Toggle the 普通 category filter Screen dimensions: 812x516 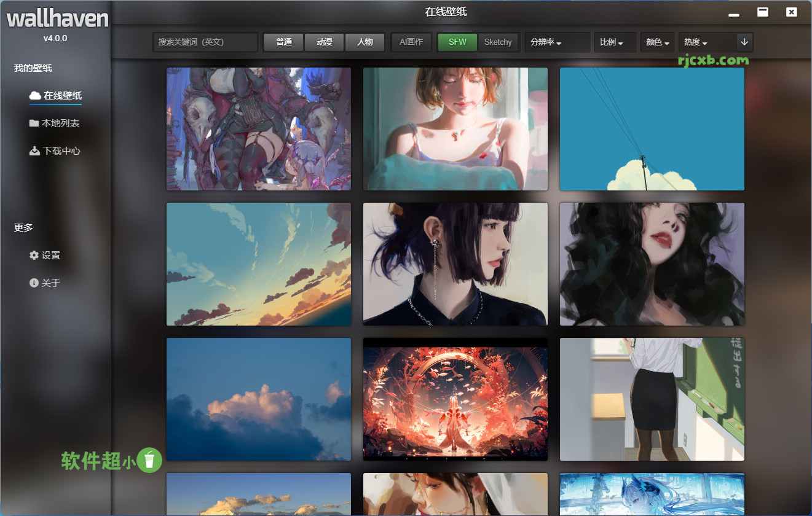tap(283, 42)
